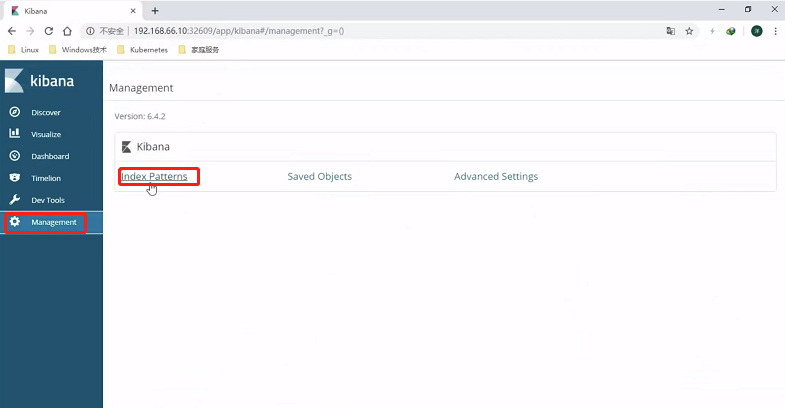Click the translate page icon

tap(670, 31)
